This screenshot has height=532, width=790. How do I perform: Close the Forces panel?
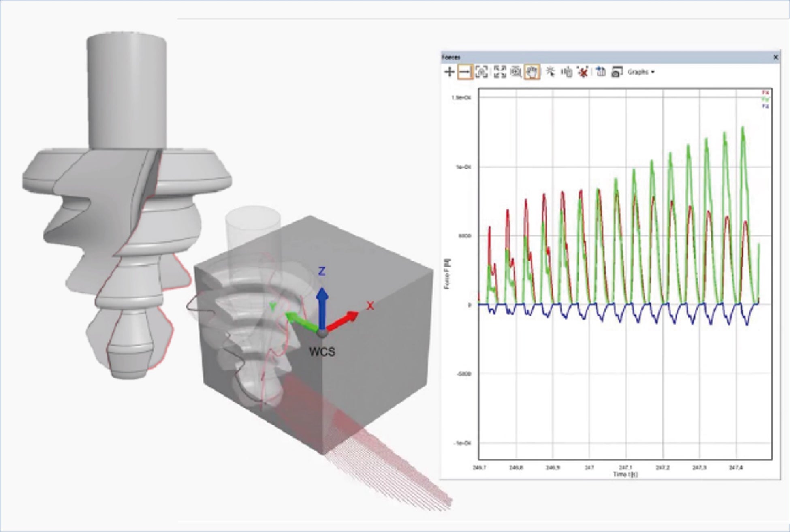(775, 57)
